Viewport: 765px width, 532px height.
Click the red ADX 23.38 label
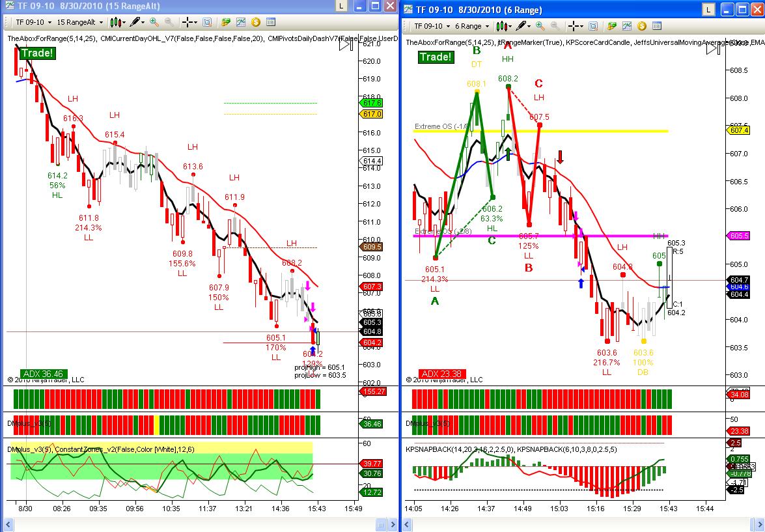441,374
